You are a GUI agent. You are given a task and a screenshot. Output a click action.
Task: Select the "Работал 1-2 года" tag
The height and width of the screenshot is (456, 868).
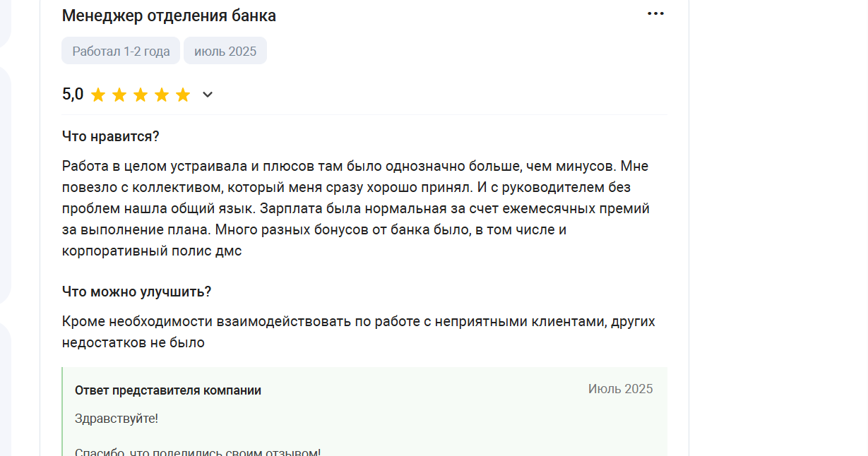121,51
